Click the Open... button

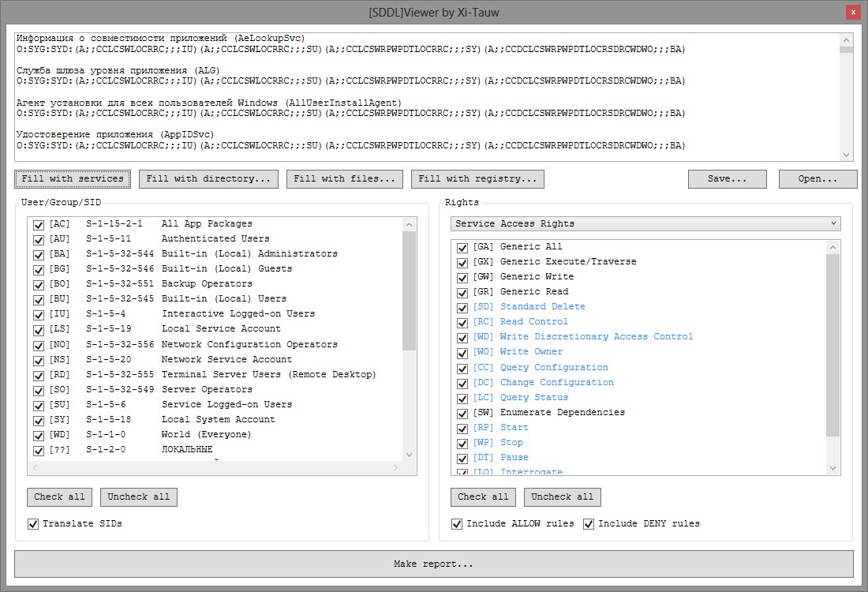click(817, 179)
